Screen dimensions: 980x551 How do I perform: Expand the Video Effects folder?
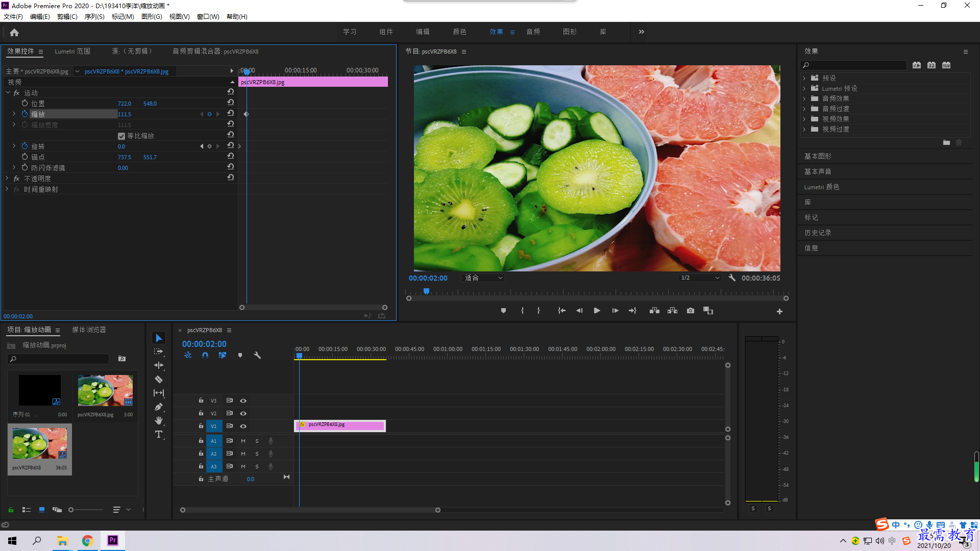804,119
